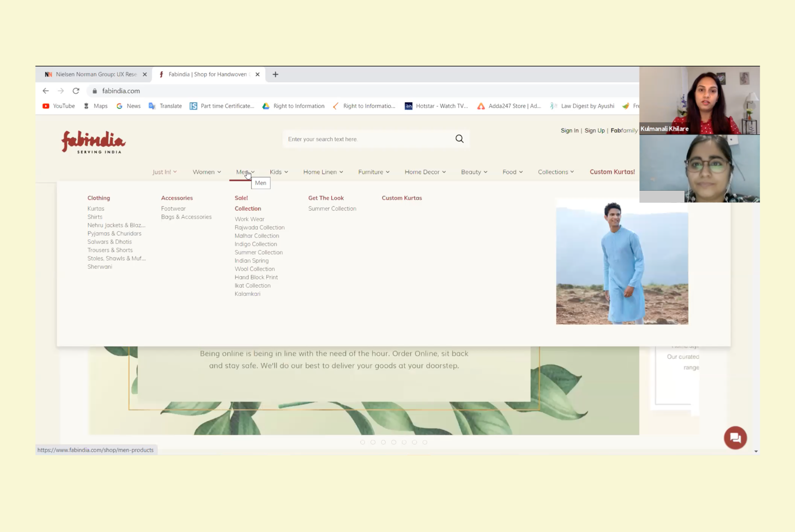Screen dimensions: 795x532
Task: Expand the Women menu
Action: coord(207,172)
